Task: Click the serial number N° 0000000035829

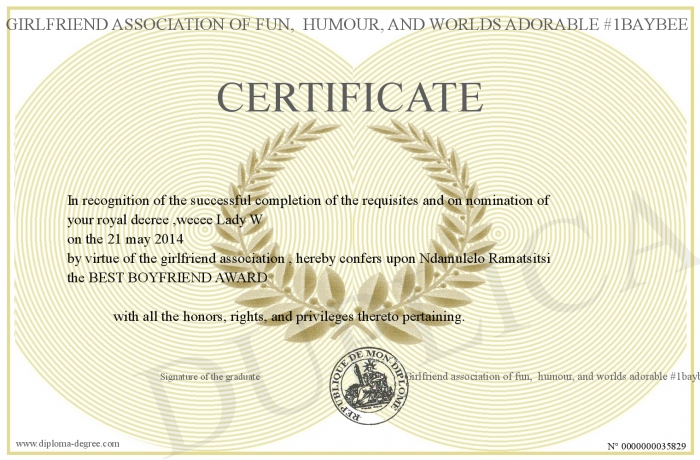Action: coord(647,446)
